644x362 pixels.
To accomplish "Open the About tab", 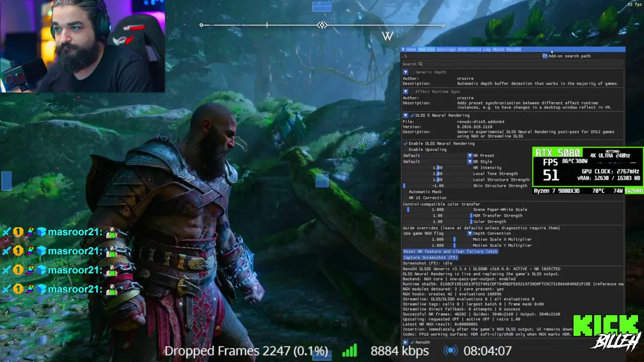I will coord(498,49).
